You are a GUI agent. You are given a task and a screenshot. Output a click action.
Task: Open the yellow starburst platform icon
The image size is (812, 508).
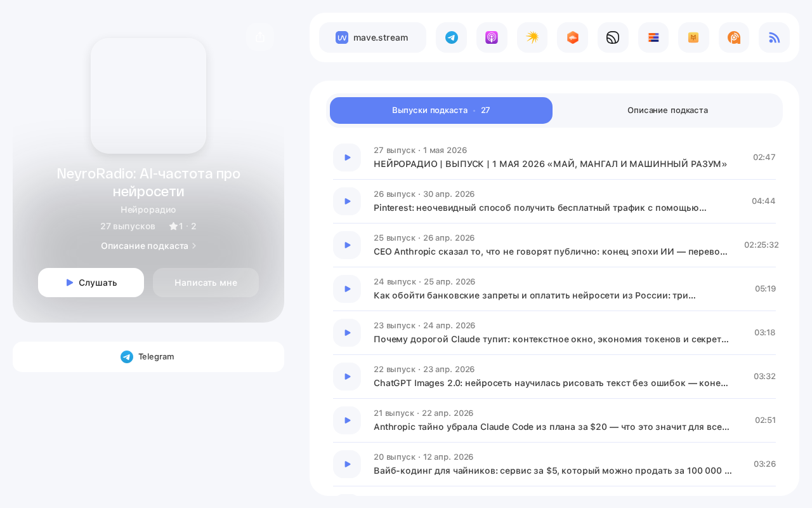click(532, 37)
